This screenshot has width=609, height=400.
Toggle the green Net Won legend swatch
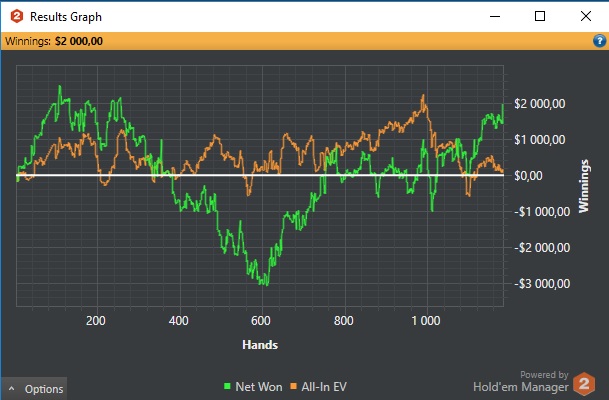pyautogui.click(x=228, y=386)
